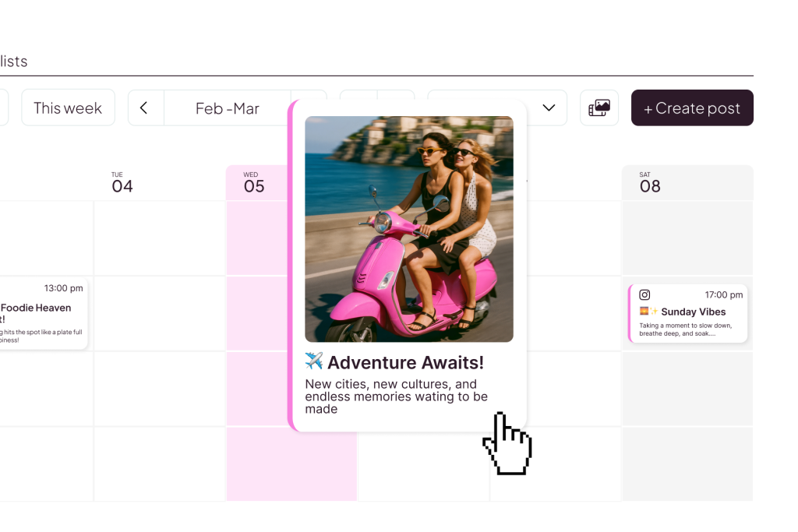Click the 13:00 pm time on Foodie Heaven
This screenshot has height=532, width=798.
63,287
